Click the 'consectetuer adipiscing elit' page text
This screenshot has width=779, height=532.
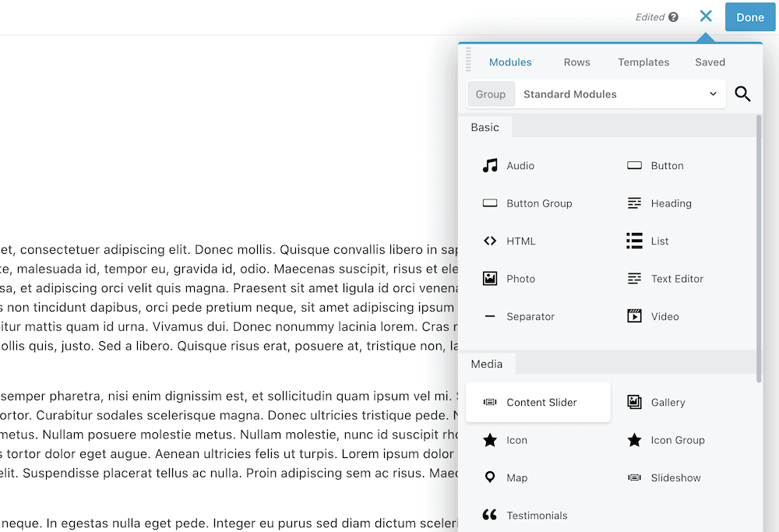tap(104, 249)
